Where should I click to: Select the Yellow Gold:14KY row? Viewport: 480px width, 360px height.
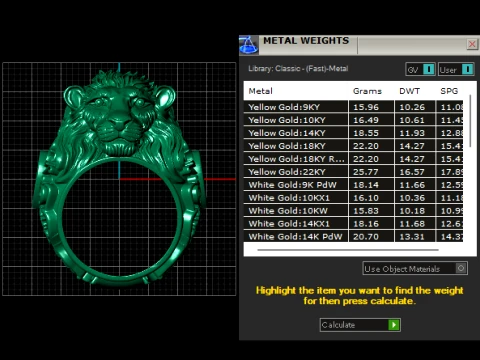pyautogui.click(x=353, y=133)
